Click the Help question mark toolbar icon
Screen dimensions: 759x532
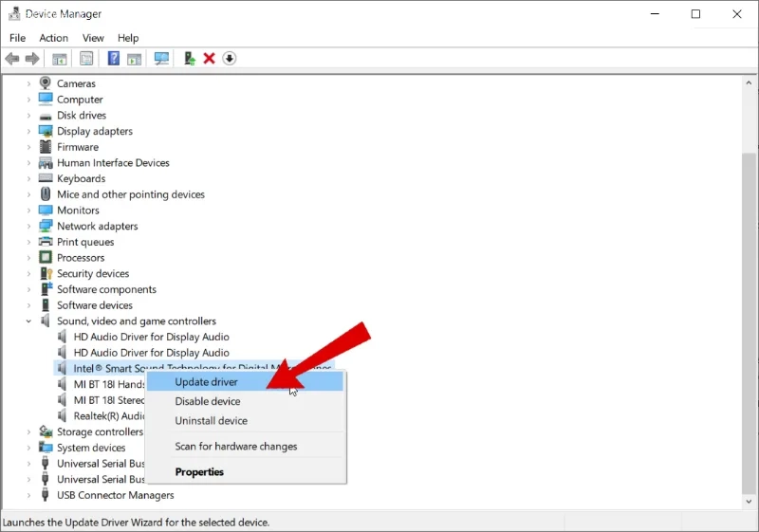click(113, 59)
